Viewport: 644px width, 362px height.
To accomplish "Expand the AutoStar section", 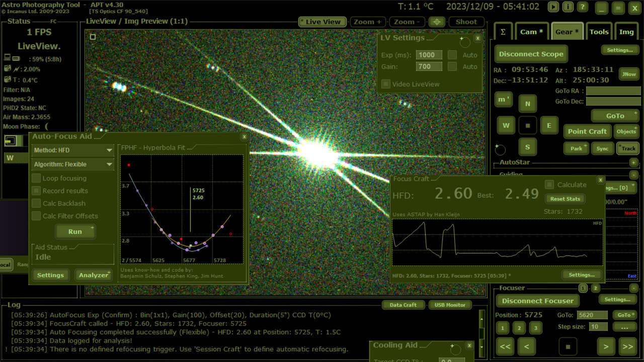I will point(633,162).
